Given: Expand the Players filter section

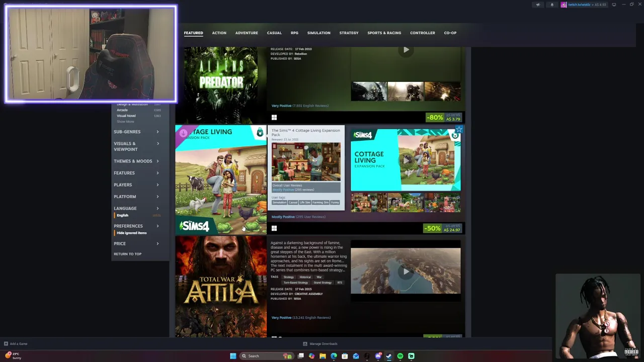Looking at the screenshot, I should pos(136,185).
